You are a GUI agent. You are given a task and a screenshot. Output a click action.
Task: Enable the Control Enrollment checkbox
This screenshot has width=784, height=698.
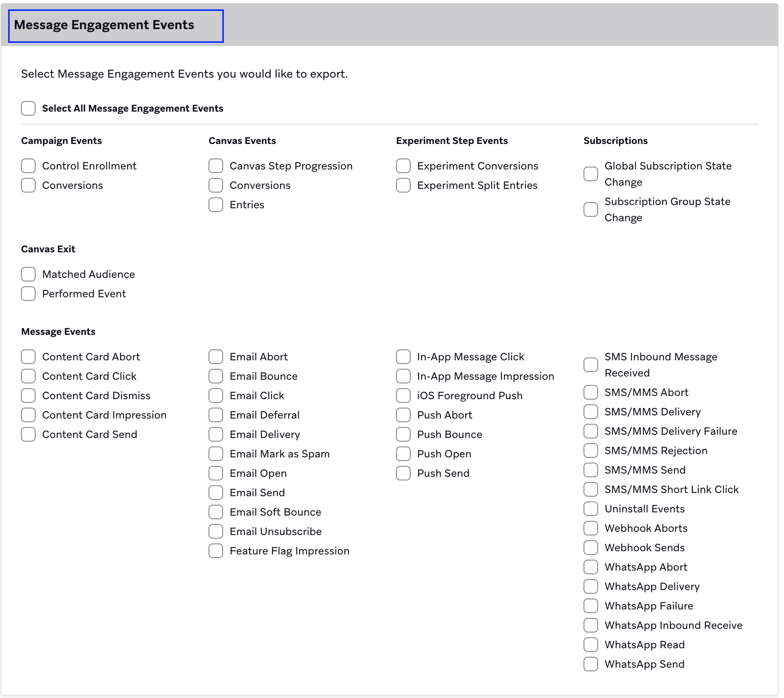pos(28,166)
